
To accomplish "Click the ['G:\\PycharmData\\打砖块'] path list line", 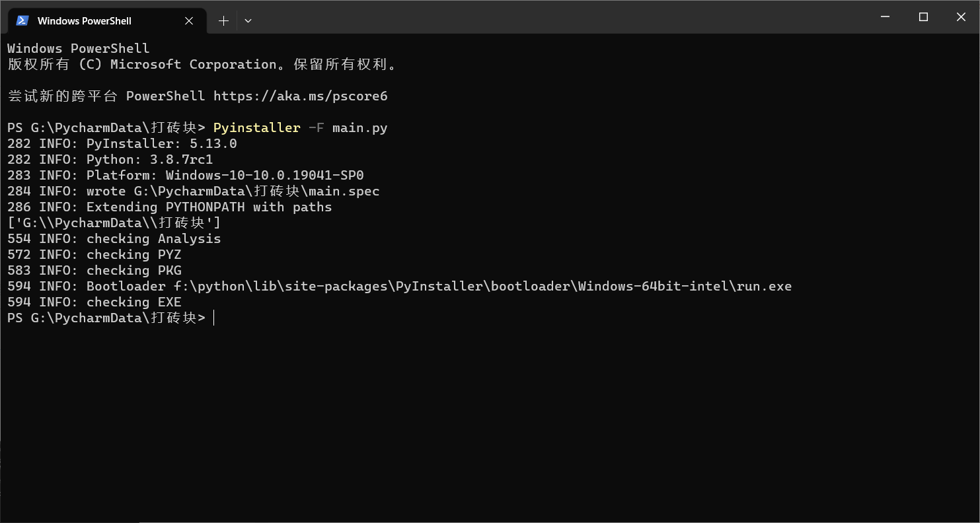I will [114, 223].
